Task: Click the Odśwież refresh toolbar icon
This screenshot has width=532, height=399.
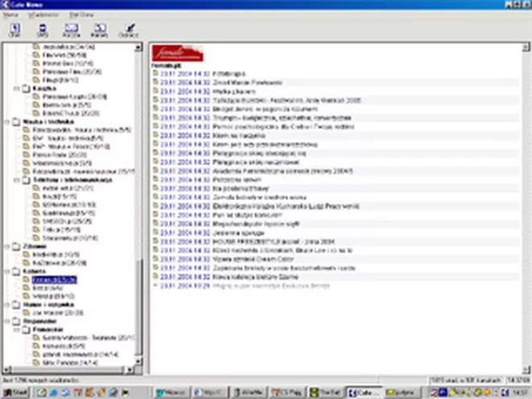Action: coord(127,30)
